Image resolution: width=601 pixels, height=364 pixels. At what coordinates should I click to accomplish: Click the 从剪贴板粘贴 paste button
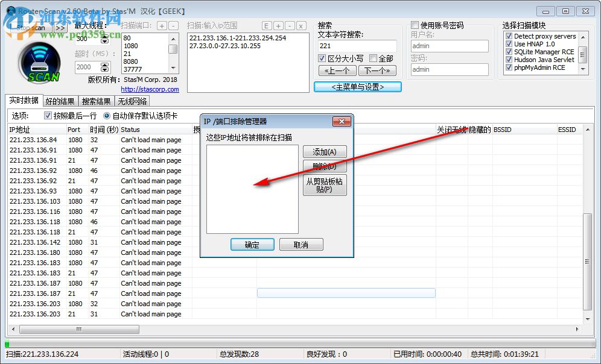325,186
